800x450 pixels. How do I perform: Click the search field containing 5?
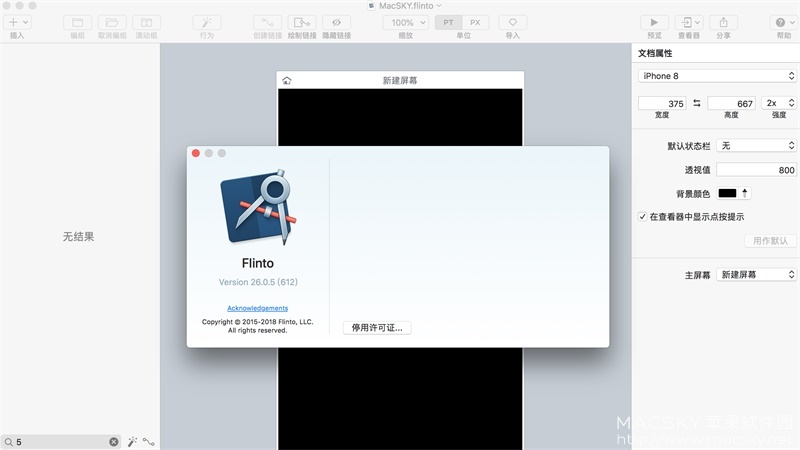[61, 442]
